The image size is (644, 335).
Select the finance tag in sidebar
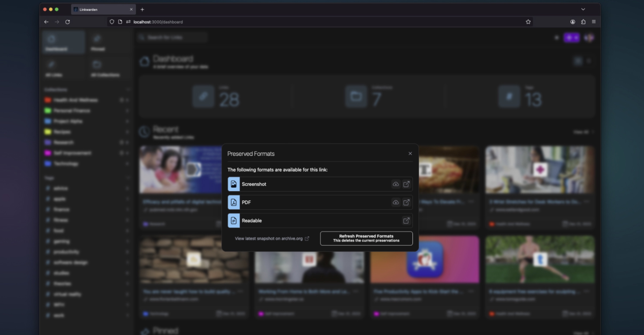(x=87, y=209)
